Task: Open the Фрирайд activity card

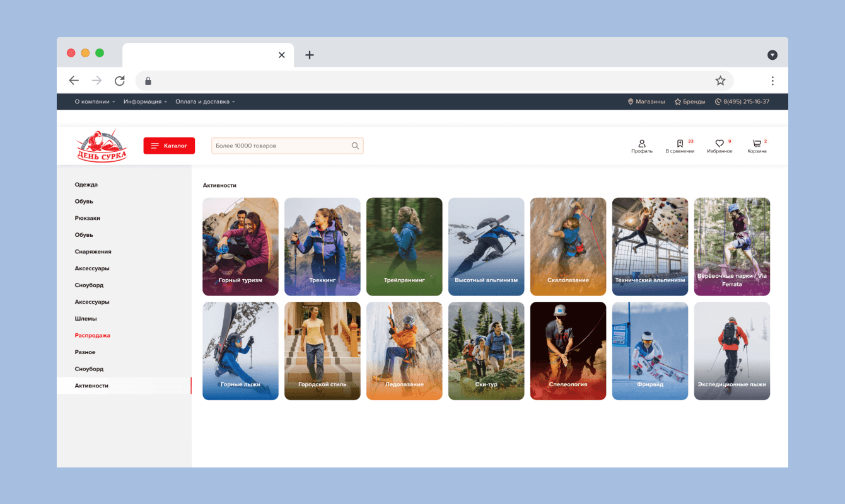Action: point(650,351)
